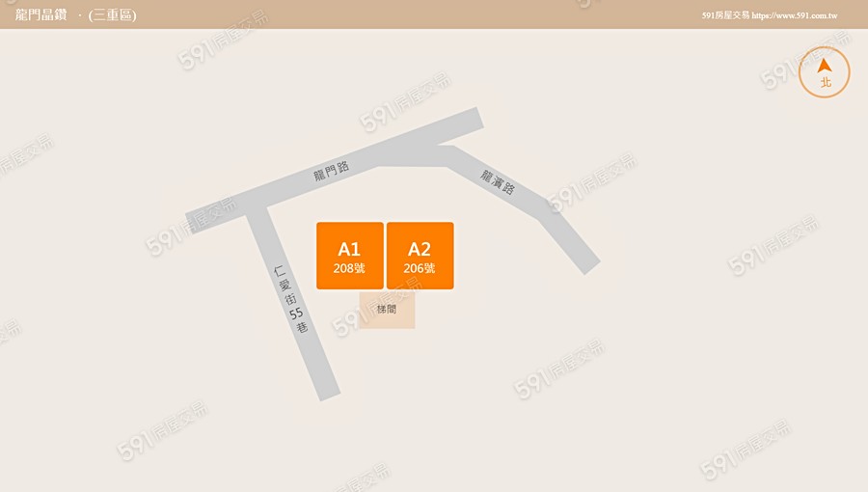This screenshot has width=868, height=492.
Task: Click the 仁愛街55巷 lane label
Action: [290, 299]
